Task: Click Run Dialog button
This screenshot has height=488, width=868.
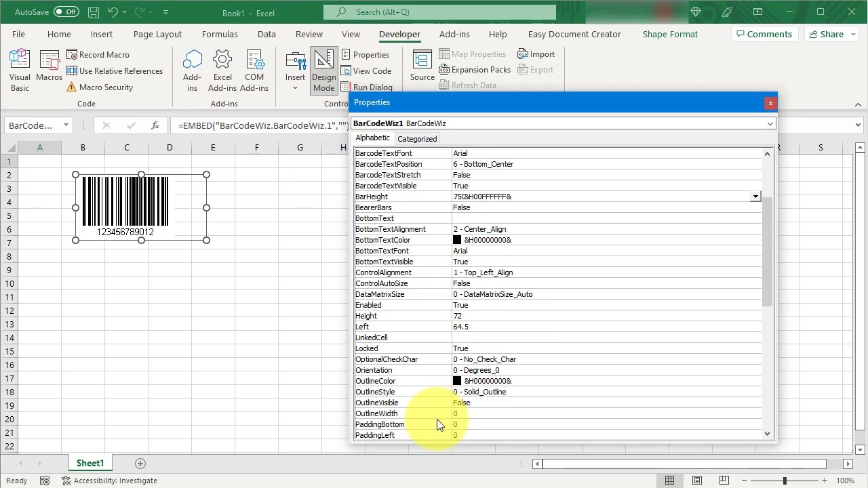Action: [x=367, y=87]
